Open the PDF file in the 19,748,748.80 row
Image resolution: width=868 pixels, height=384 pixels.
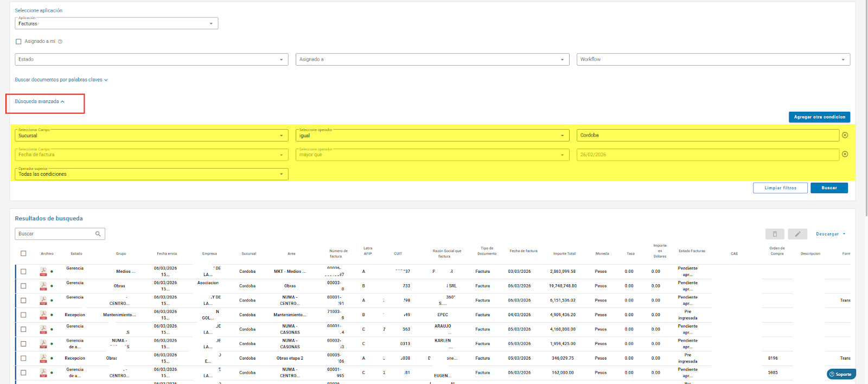coord(43,286)
